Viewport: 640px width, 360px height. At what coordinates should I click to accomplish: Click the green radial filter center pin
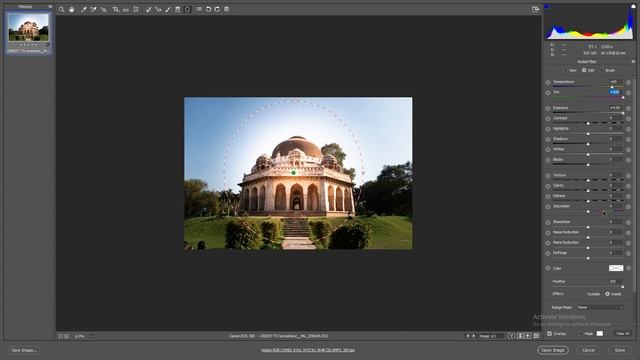pos(293,173)
